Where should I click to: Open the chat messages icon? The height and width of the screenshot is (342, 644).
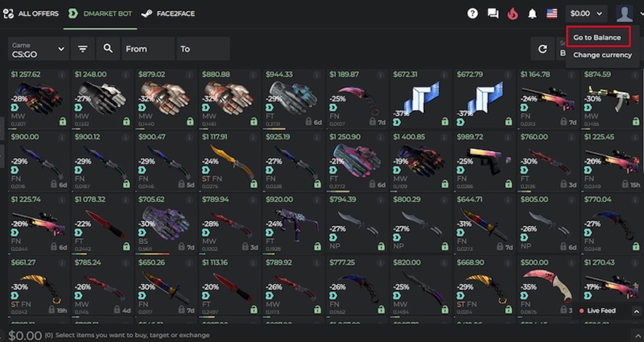click(x=493, y=14)
